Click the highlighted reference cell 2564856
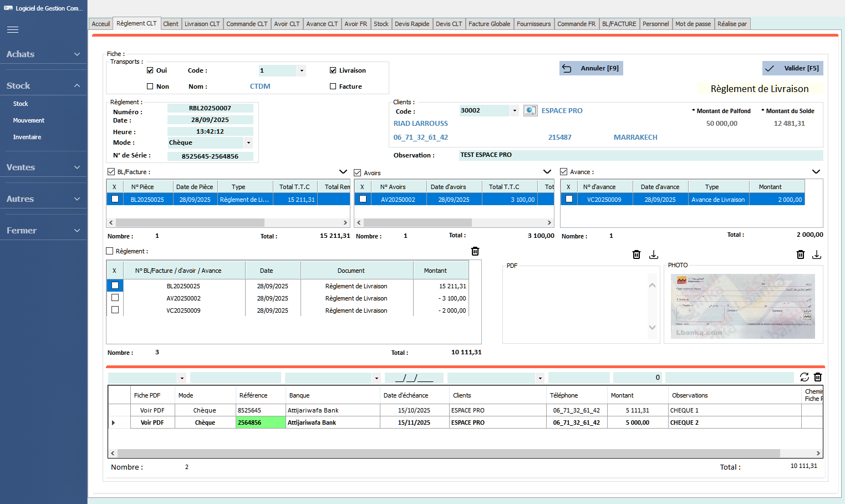 [x=261, y=422]
